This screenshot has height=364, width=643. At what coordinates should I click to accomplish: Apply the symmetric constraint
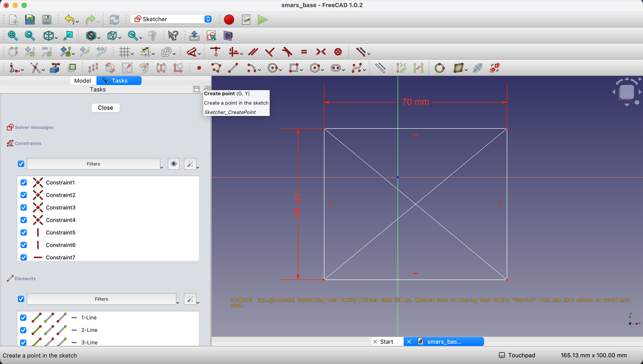(x=321, y=52)
